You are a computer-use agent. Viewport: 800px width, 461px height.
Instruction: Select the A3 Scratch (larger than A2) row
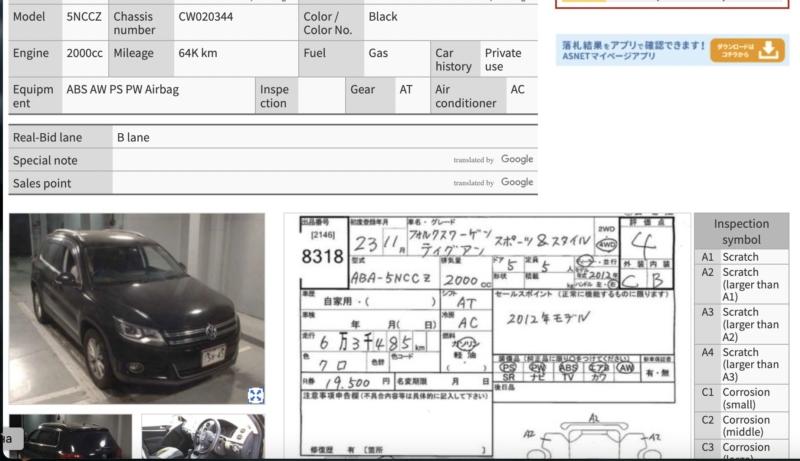(741, 325)
